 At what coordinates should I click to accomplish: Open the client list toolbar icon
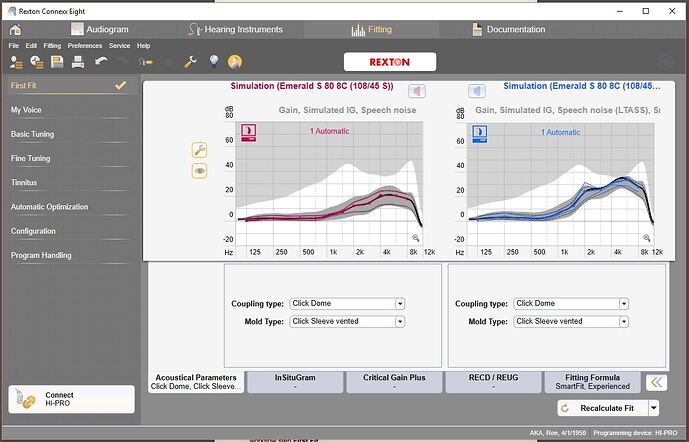[x=16, y=62]
